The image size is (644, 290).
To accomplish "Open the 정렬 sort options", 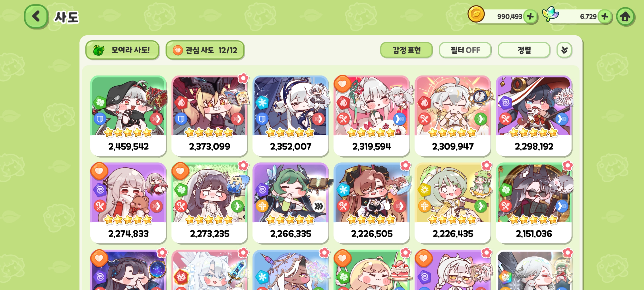I will tap(524, 50).
